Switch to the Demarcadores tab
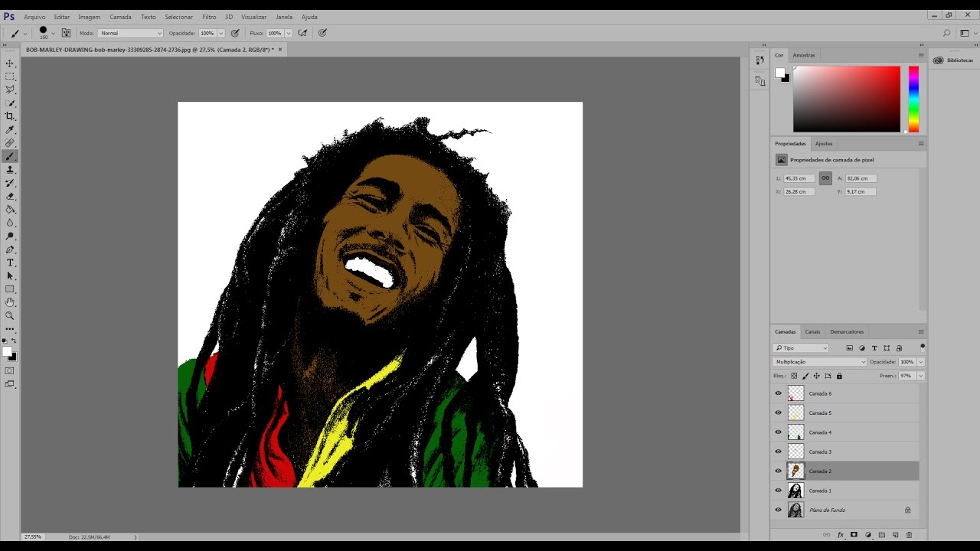This screenshot has width=980, height=551. 847,331
